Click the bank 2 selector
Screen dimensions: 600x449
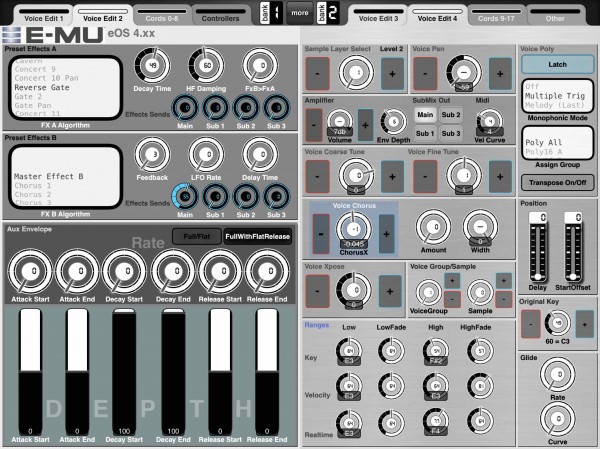pos(328,13)
